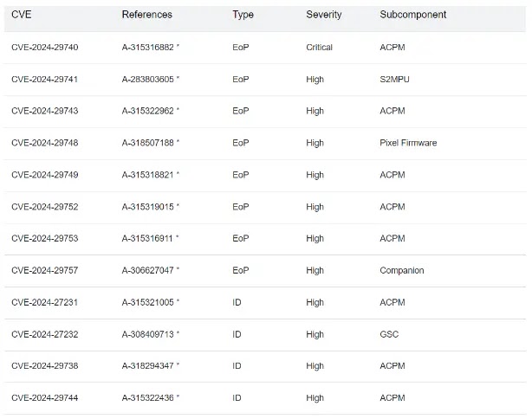This screenshot has width=532, height=419.
Task: Open reference A-315321005
Action: (148, 302)
